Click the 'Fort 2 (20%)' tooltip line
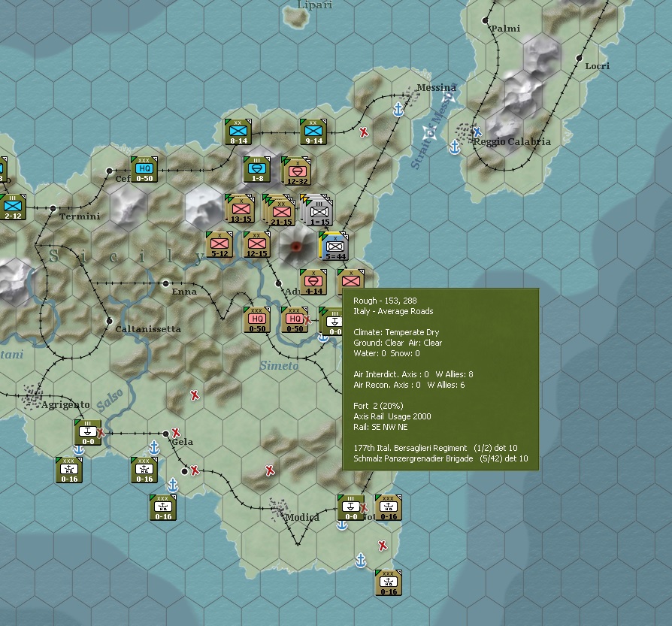The image size is (672, 626). pyautogui.click(x=378, y=406)
